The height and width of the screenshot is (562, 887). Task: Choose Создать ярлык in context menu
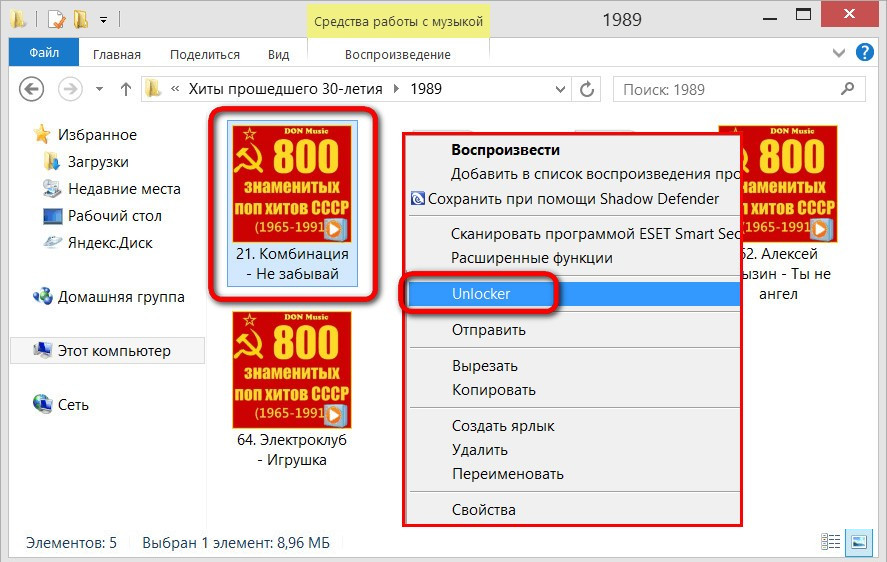pos(503,426)
